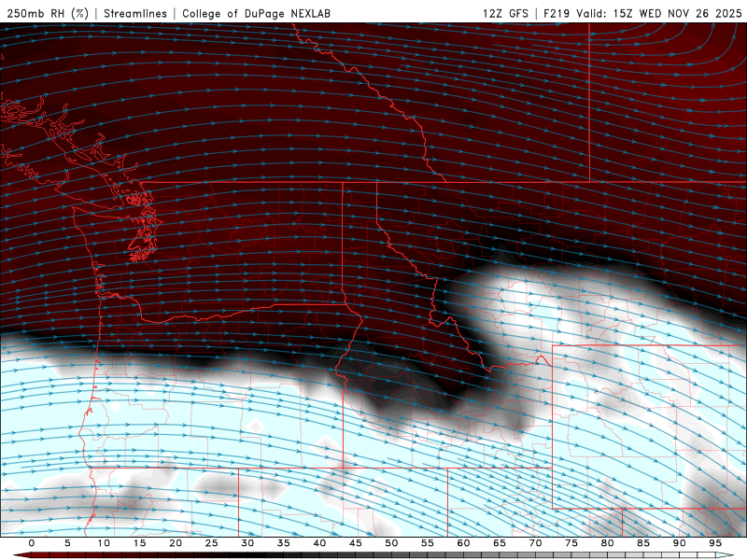
Task: Select the colorbar label "25"
Action: point(212,543)
